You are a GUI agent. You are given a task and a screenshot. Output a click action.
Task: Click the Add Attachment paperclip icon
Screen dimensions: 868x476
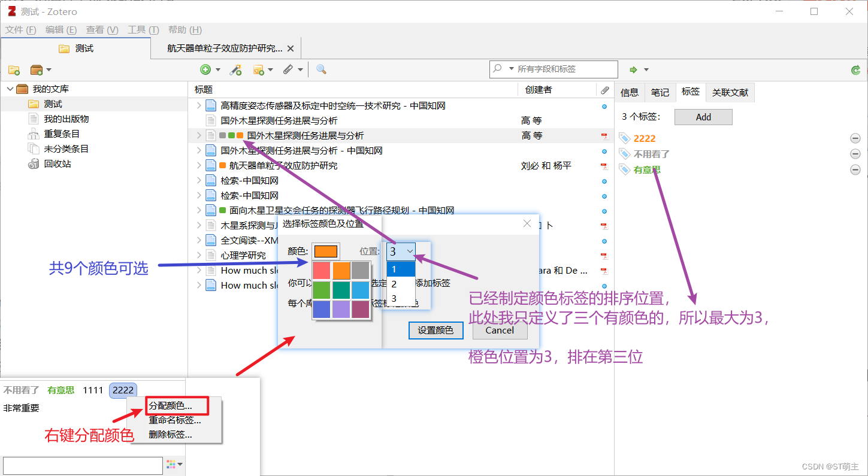pos(289,69)
